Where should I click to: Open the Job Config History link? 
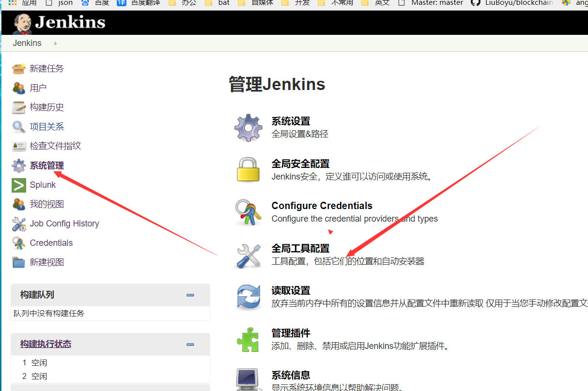pos(64,224)
